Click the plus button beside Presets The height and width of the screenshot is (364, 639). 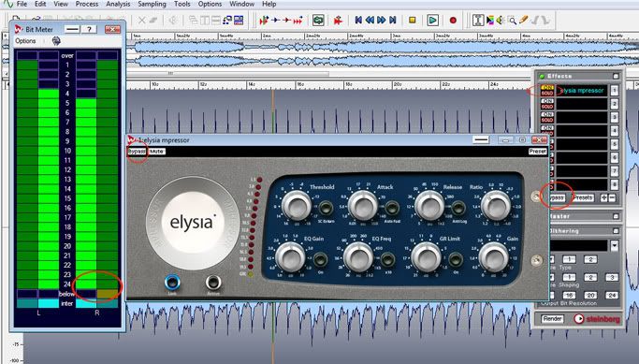(x=603, y=197)
